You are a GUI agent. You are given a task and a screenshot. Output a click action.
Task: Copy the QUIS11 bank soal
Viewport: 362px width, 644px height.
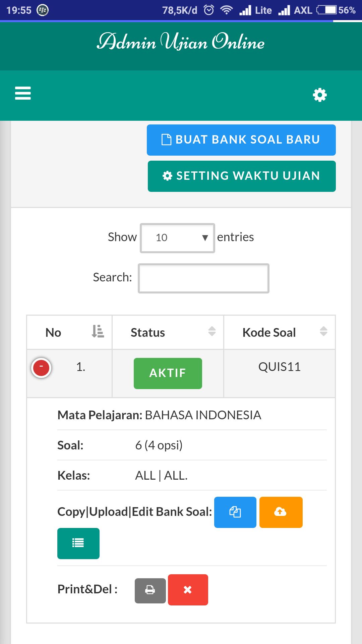(x=235, y=512)
